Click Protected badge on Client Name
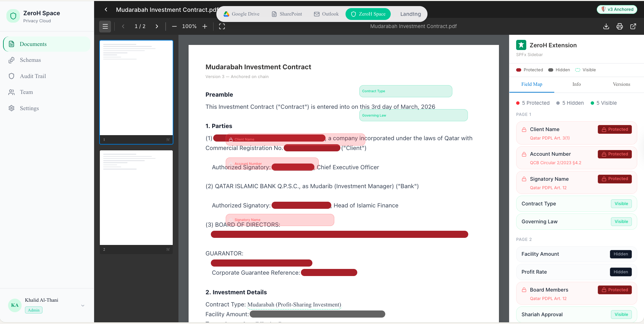644x324 pixels. point(615,129)
